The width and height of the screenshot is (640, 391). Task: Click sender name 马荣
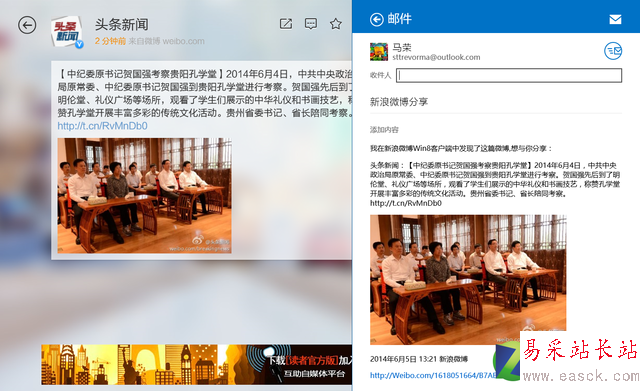402,47
